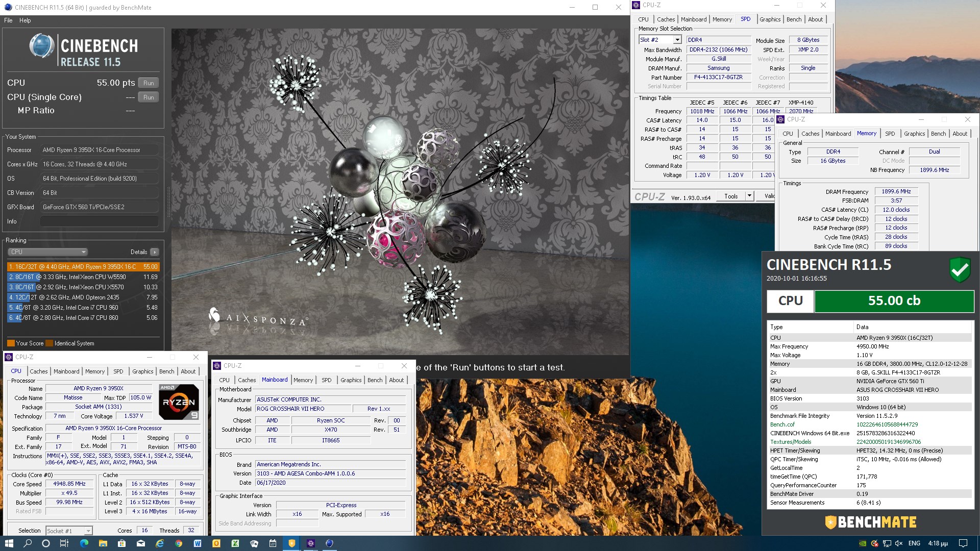Select Memory tab in CPU-Z Mainboard window
980x551 pixels.
point(303,380)
